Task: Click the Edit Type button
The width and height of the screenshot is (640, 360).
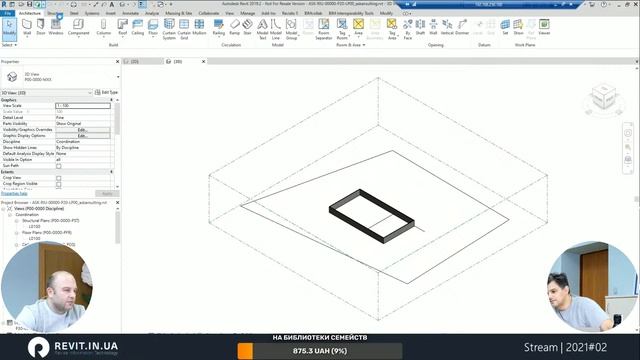Action: [106, 93]
